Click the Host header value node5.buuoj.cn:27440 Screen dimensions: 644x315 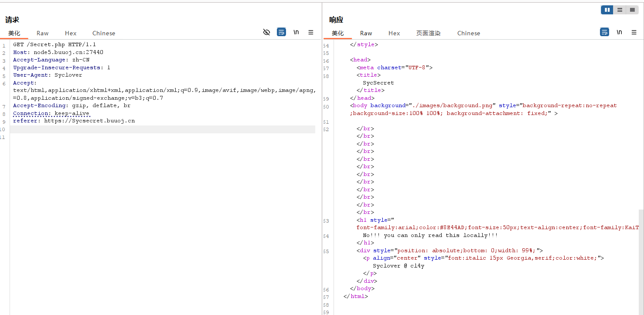(x=68, y=52)
